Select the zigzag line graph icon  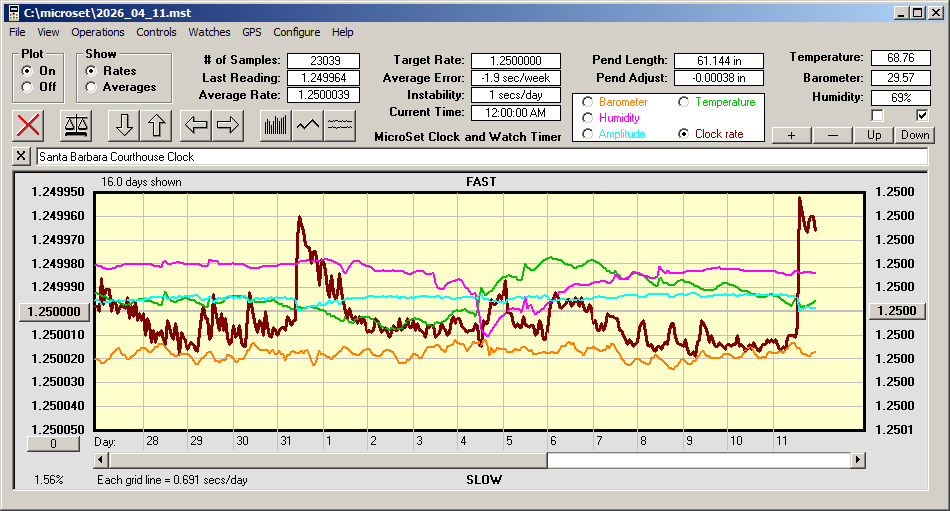[308, 126]
